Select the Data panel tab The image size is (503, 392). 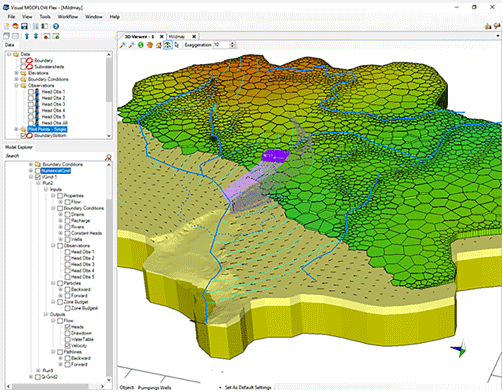10,45
